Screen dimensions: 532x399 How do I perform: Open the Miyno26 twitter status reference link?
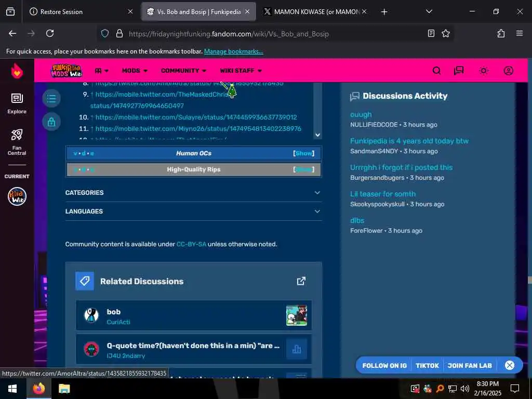(198, 129)
